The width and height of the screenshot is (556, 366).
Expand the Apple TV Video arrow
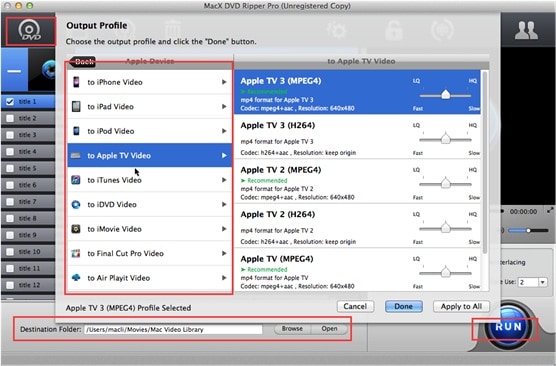[x=224, y=155]
